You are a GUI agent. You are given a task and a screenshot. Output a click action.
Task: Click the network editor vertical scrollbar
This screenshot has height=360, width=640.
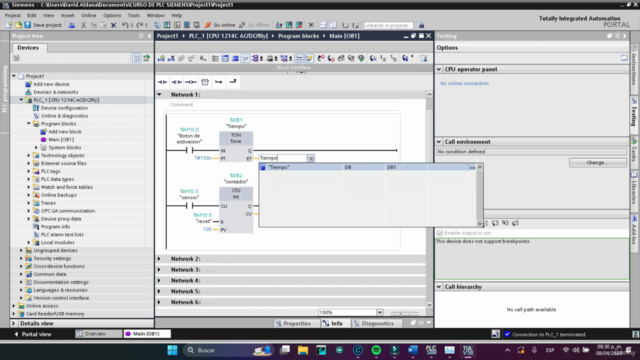click(429, 199)
